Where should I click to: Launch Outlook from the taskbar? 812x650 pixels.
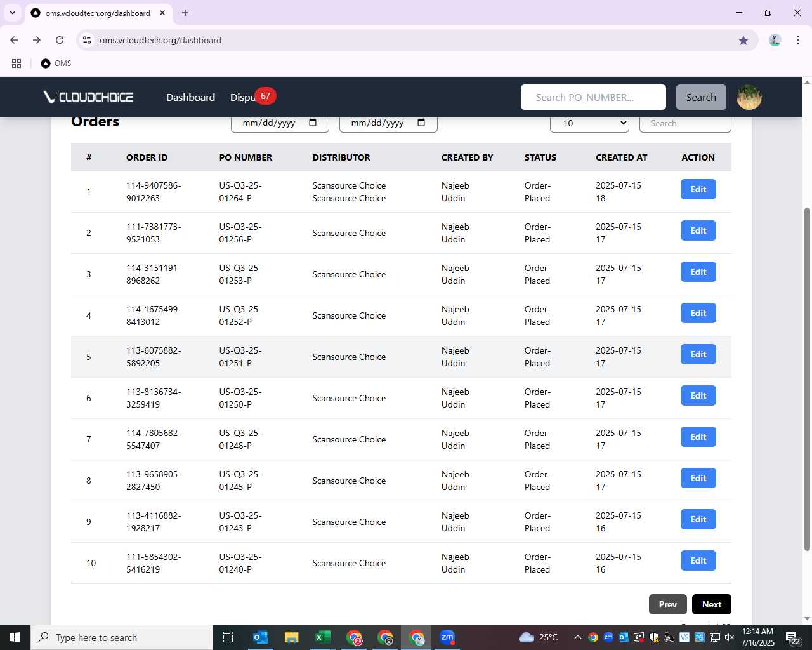tap(261, 637)
